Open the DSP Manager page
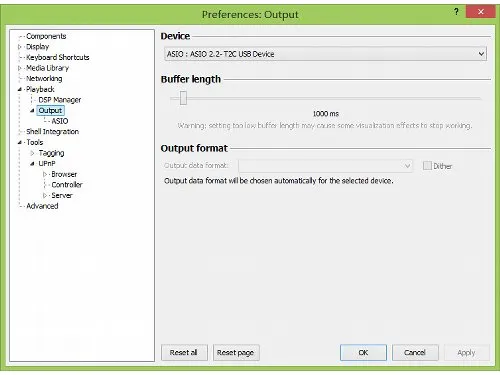This screenshot has width=500, height=375. 60,100
